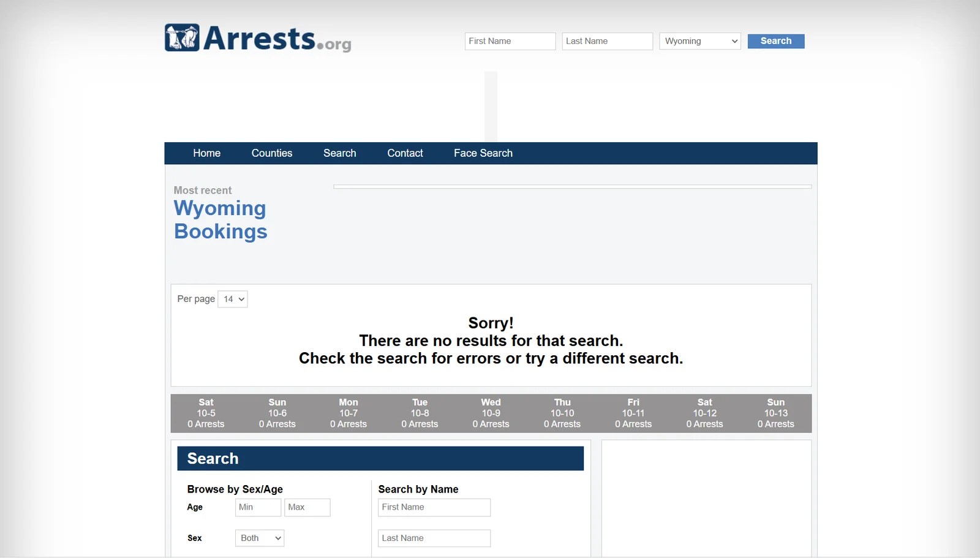Click the Search by Name Last Name field

point(434,538)
